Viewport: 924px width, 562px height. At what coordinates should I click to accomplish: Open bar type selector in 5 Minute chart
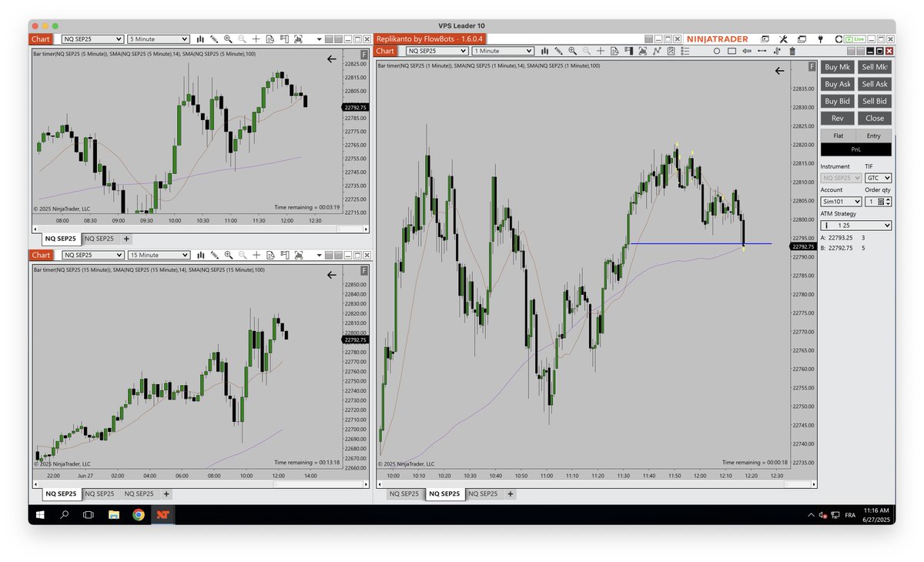click(x=200, y=38)
